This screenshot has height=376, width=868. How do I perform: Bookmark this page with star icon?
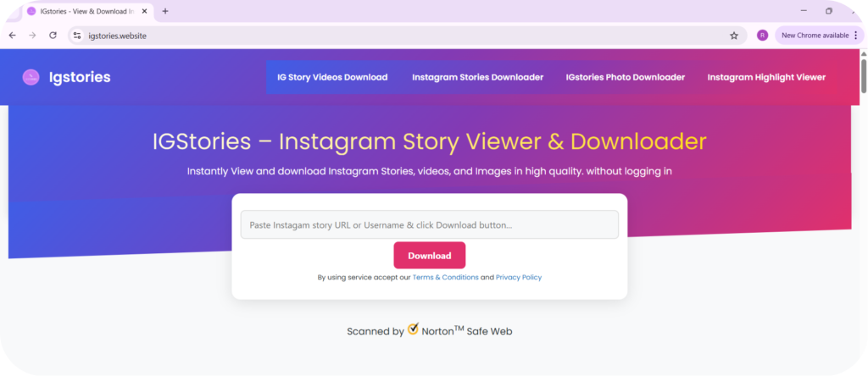(734, 36)
